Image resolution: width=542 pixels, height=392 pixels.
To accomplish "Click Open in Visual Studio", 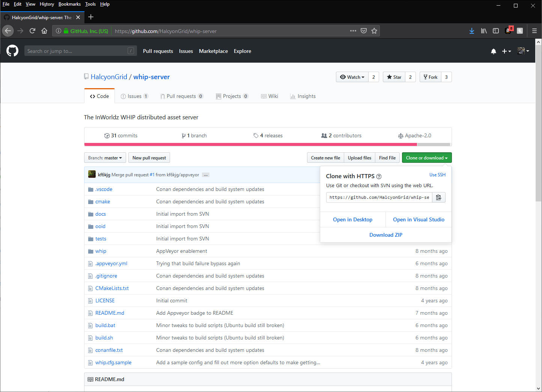I will click(419, 219).
